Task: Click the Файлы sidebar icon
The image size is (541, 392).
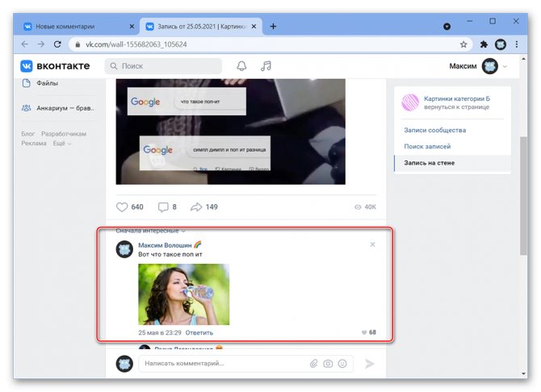Action: tap(26, 83)
